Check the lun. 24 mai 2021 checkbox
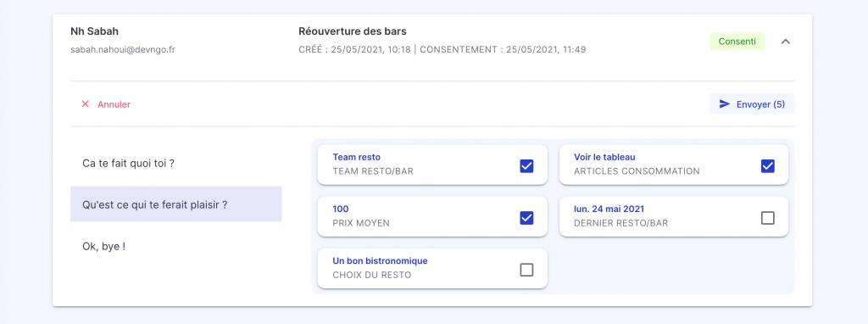Screen dimensions: 868x324 click(x=768, y=218)
